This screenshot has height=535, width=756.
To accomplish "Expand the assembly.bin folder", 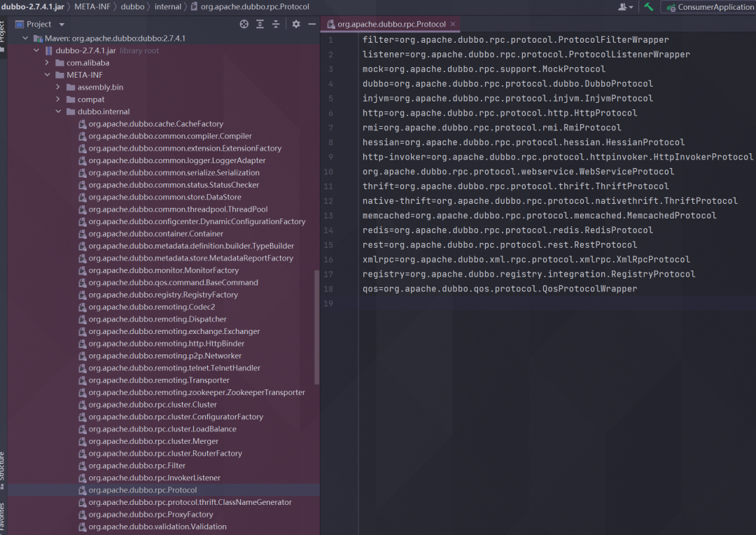I will coord(58,87).
